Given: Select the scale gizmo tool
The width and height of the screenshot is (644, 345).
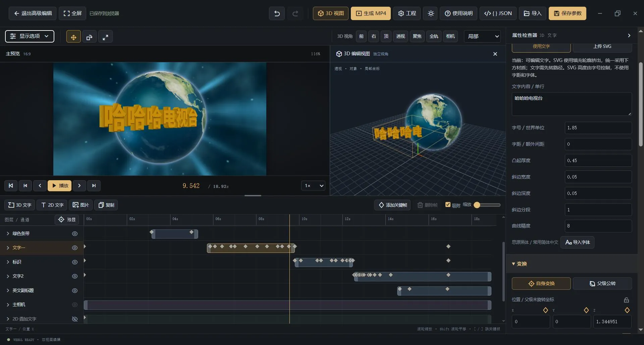Looking at the screenshot, I should click(105, 37).
